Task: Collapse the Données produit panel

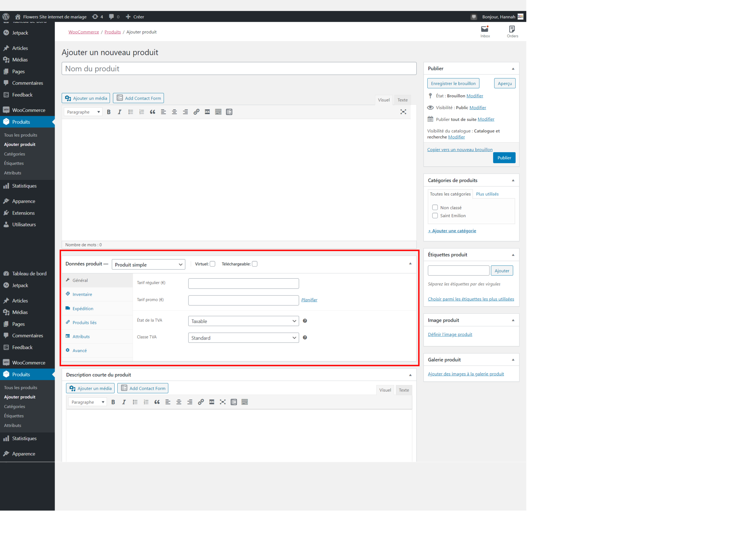Action: coord(410,264)
